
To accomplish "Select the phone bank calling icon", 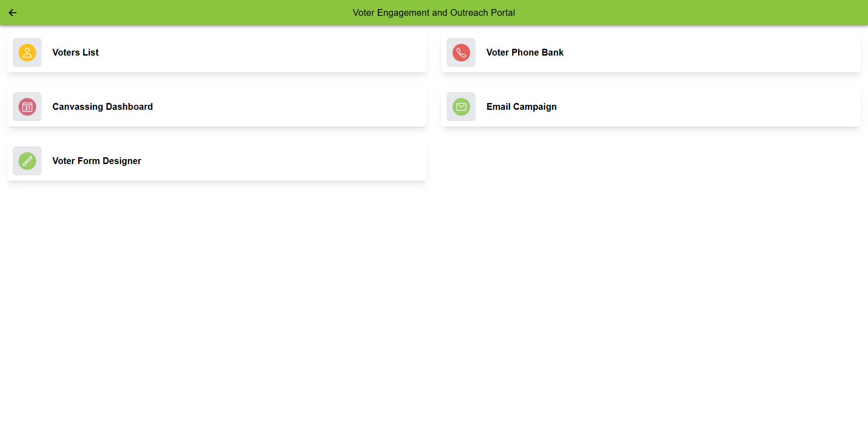I will coord(461,52).
